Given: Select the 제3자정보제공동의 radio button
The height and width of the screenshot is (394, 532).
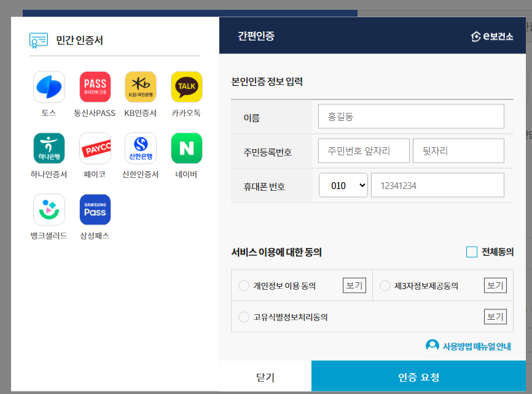Looking at the screenshot, I should (x=385, y=285).
